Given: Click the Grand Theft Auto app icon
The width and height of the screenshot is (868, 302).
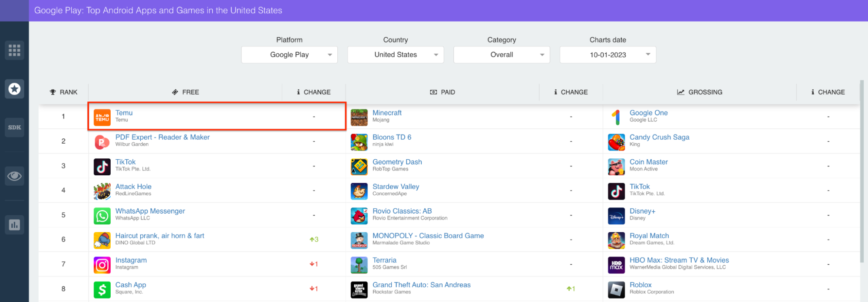Looking at the screenshot, I should tap(359, 289).
